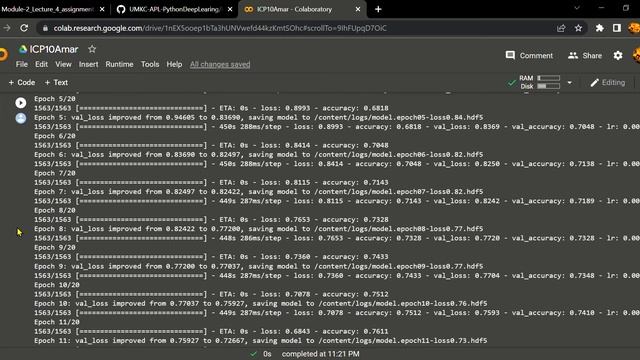640x360 pixels.
Task: Click the RAM usage bar
Action: pos(549,78)
